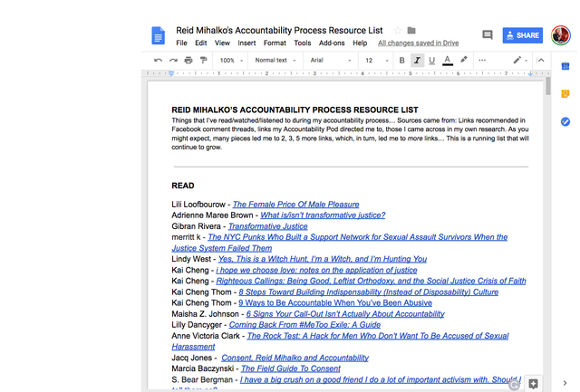Open comment history
The width and height of the screenshot is (580, 392).
(488, 35)
